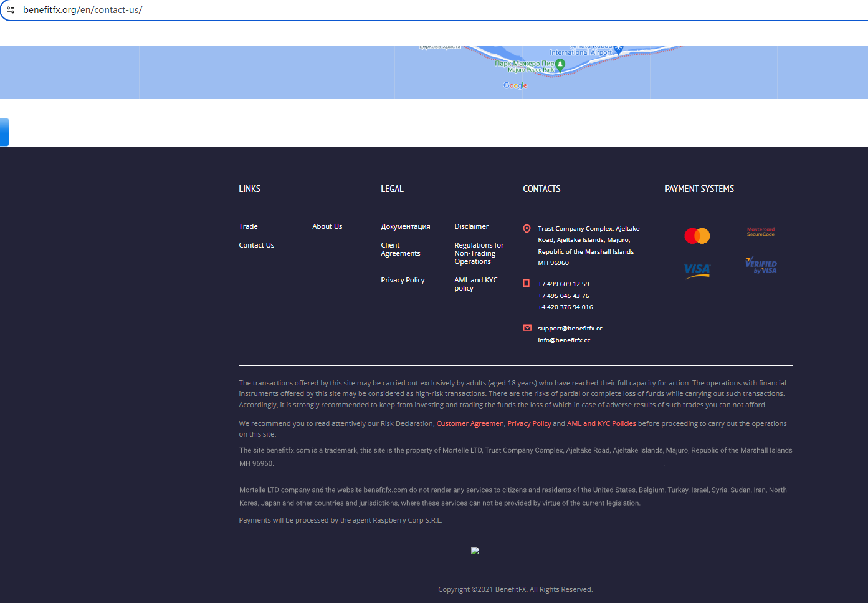Image resolution: width=868 pixels, height=603 pixels.
Task: Open the Документация legal link
Action: point(405,226)
